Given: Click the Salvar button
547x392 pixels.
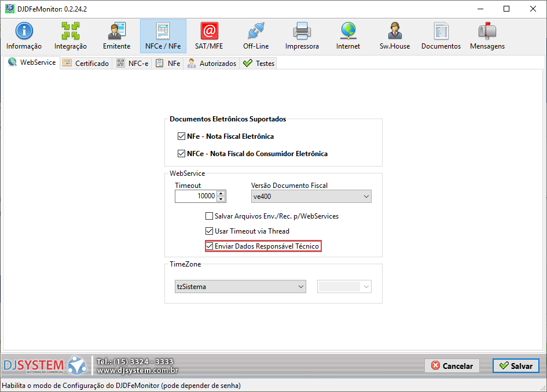Looking at the screenshot, I should 516,366.
